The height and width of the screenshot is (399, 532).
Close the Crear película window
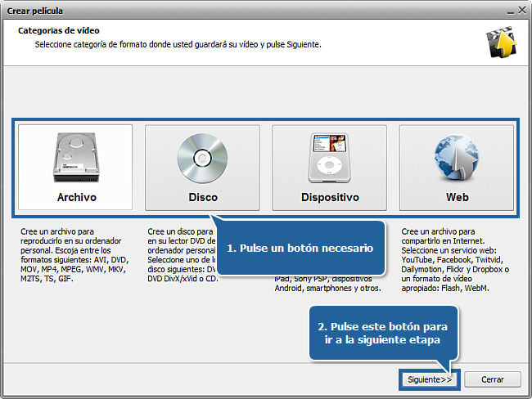click(x=522, y=11)
